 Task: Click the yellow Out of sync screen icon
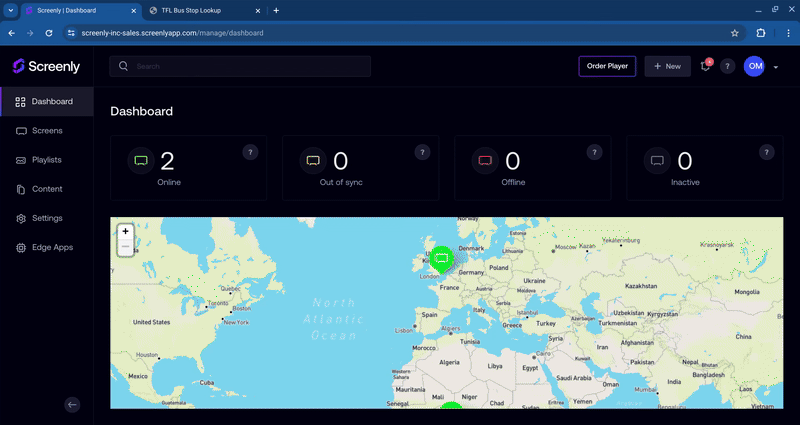[313, 161]
